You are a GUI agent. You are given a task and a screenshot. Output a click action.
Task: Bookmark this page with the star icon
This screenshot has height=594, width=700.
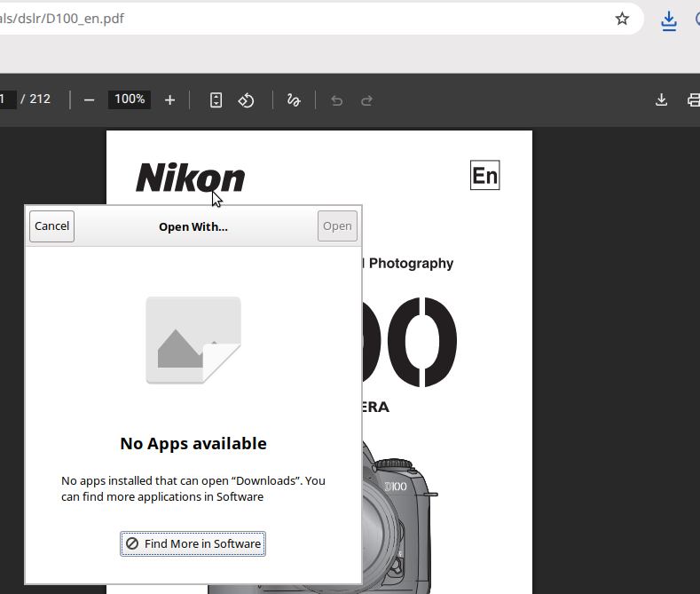coord(622,19)
